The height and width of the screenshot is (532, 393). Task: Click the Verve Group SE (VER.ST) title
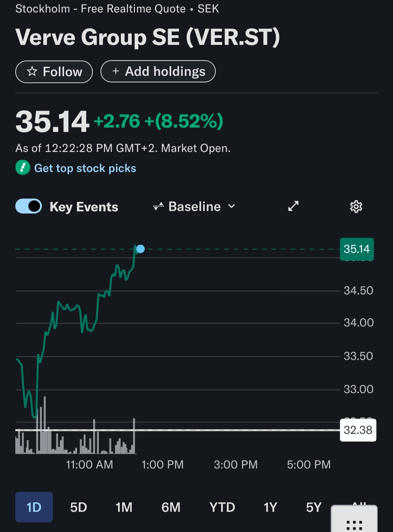click(148, 37)
